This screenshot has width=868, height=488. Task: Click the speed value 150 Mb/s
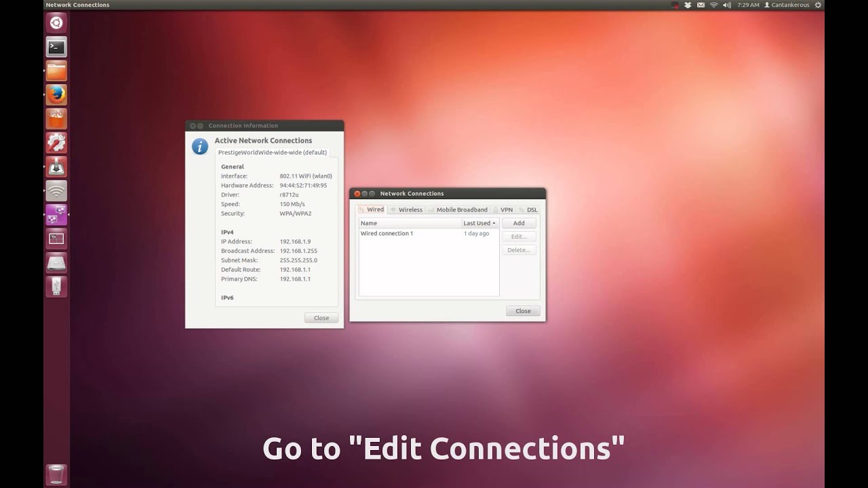292,204
